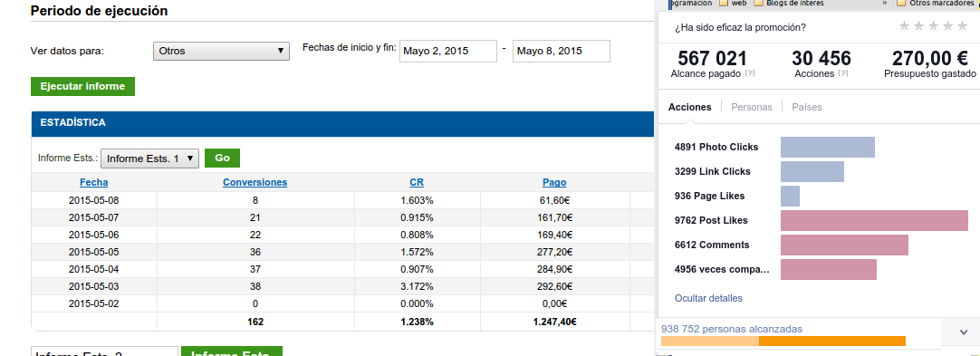Open the [?] help next to Alcance pagado

click(x=750, y=73)
